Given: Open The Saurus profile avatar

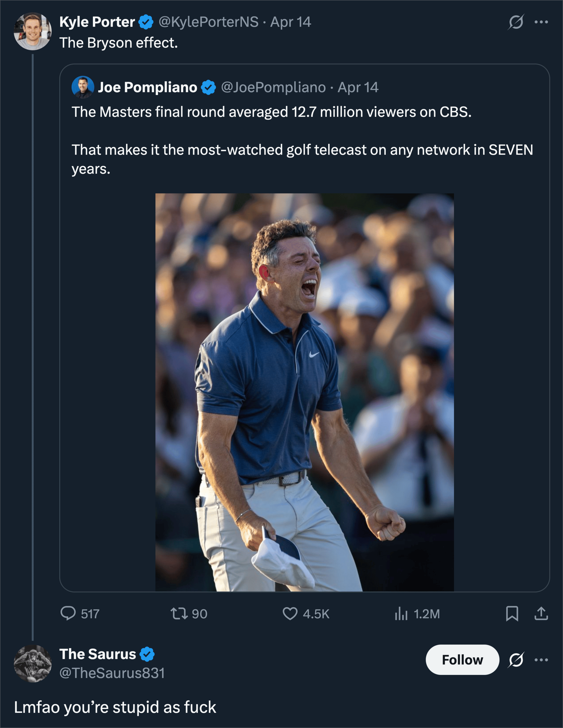Looking at the screenshot, I should pyautogui.click(x=32, y=663).
